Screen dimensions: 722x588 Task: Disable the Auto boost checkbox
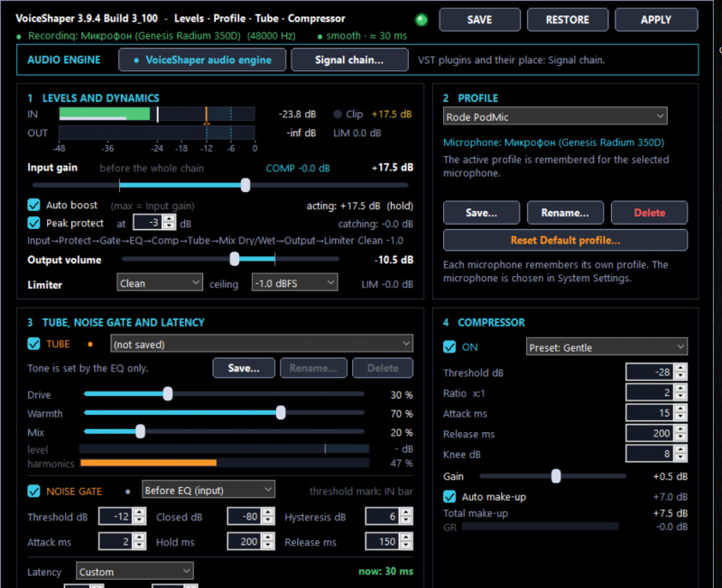tap(33, 205)
